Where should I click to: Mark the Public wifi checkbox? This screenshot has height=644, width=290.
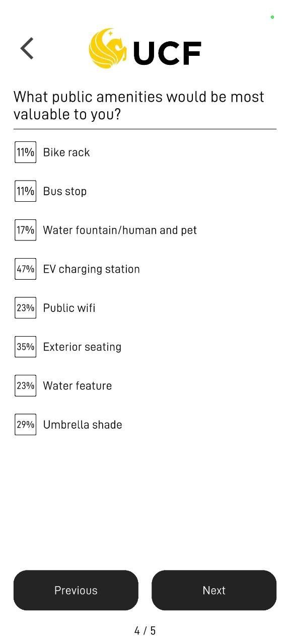coord(25,308)
